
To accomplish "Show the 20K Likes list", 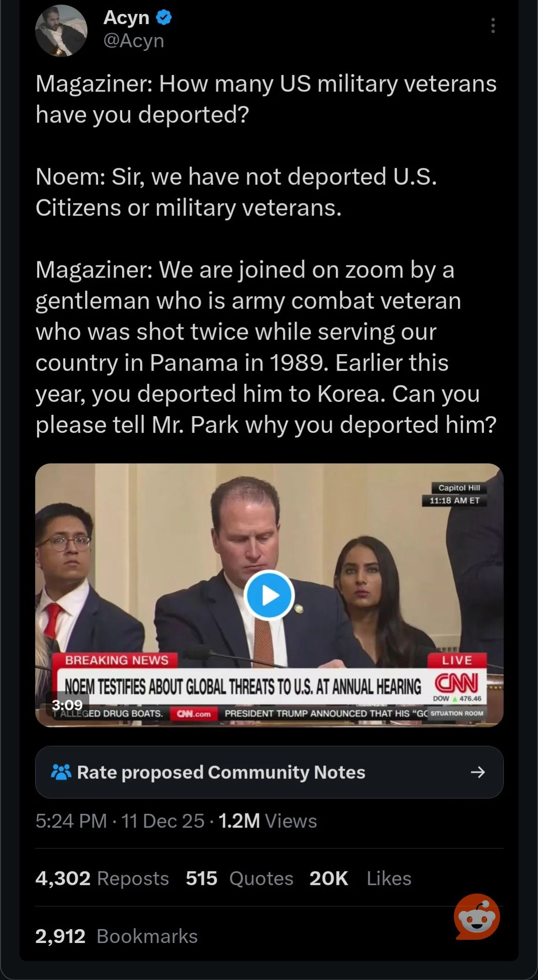I will 360,878.
